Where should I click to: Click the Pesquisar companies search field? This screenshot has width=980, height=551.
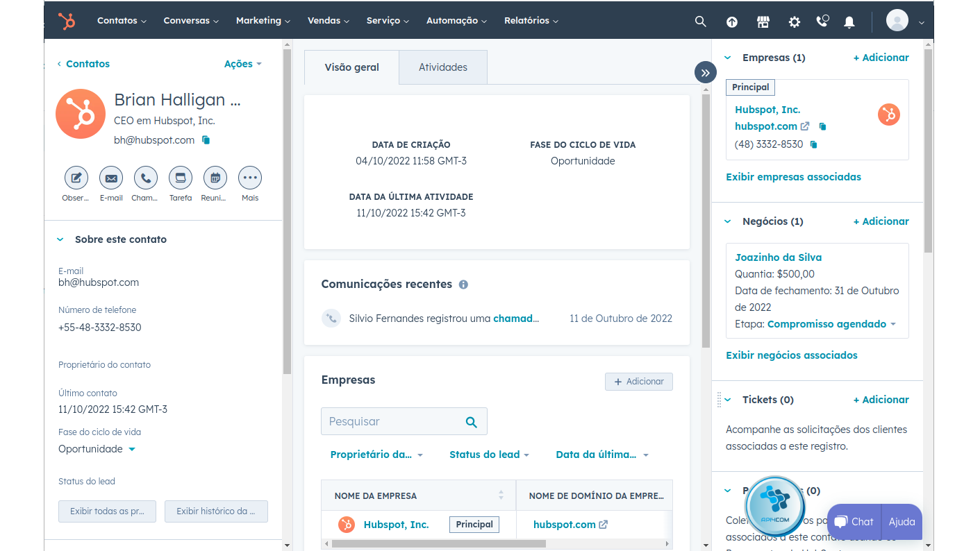click(393, 421)
